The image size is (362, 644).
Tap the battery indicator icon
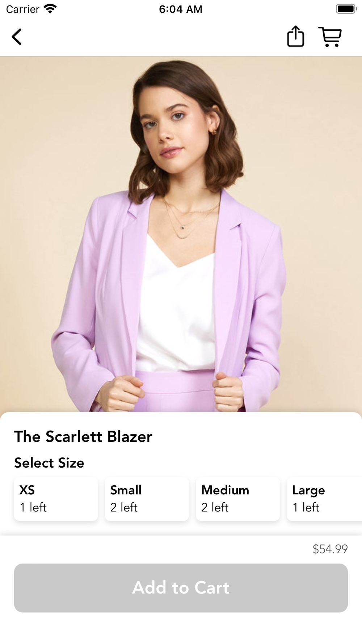[346, 9]
